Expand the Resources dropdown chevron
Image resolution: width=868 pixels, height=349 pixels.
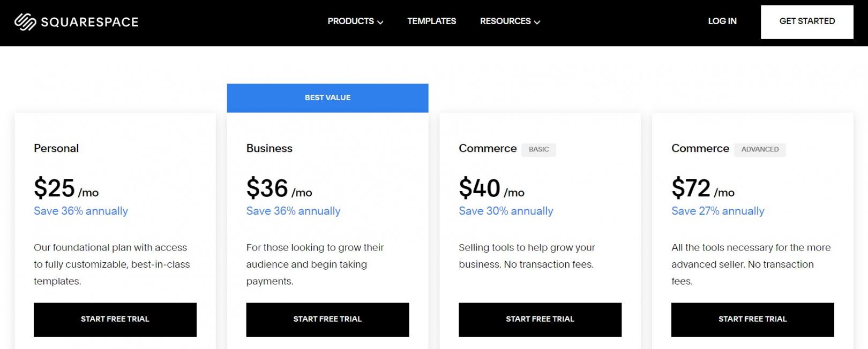[x=537, y=22]
